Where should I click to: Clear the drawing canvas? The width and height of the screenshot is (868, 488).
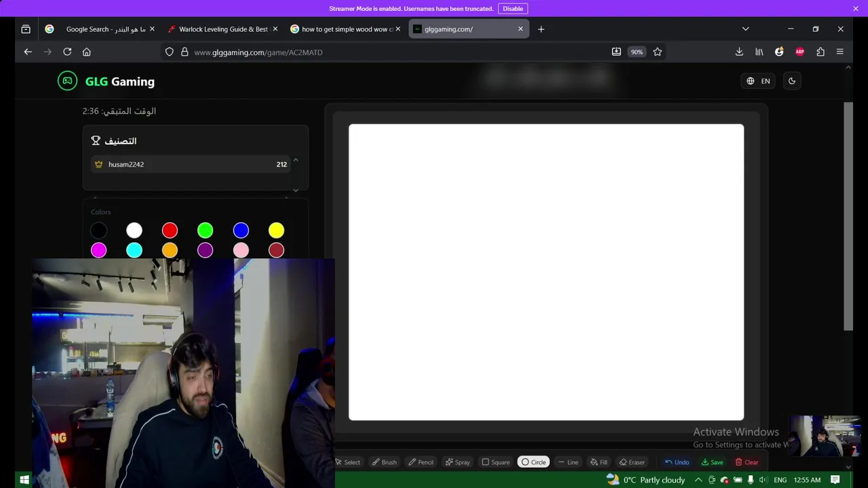click(x=747, y=462)
